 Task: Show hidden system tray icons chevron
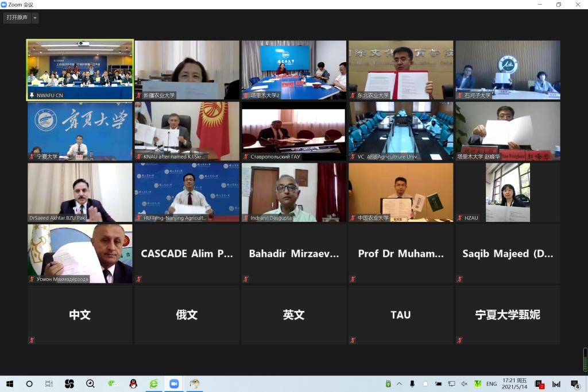pos(400,383)
